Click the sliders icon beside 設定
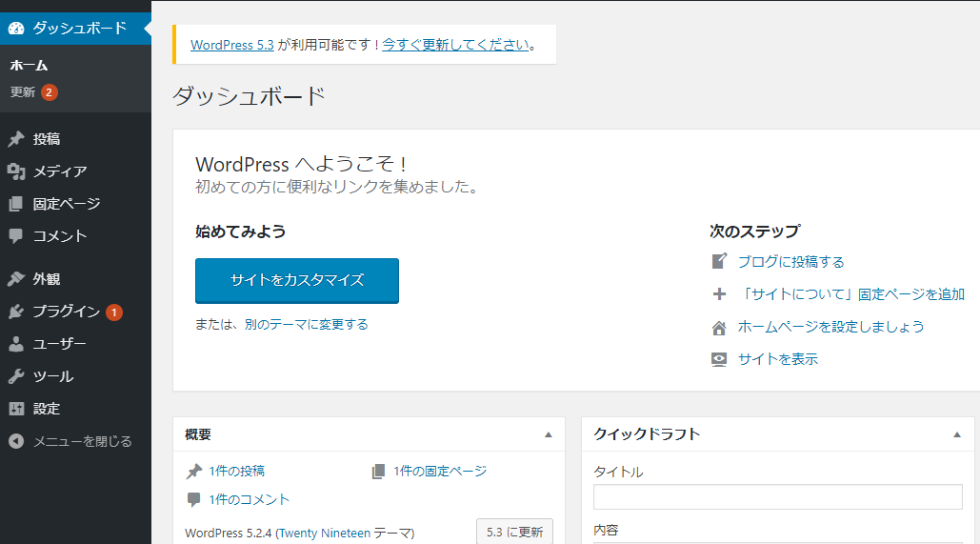Viewport: 980px width, 544px height. point(16,409)
